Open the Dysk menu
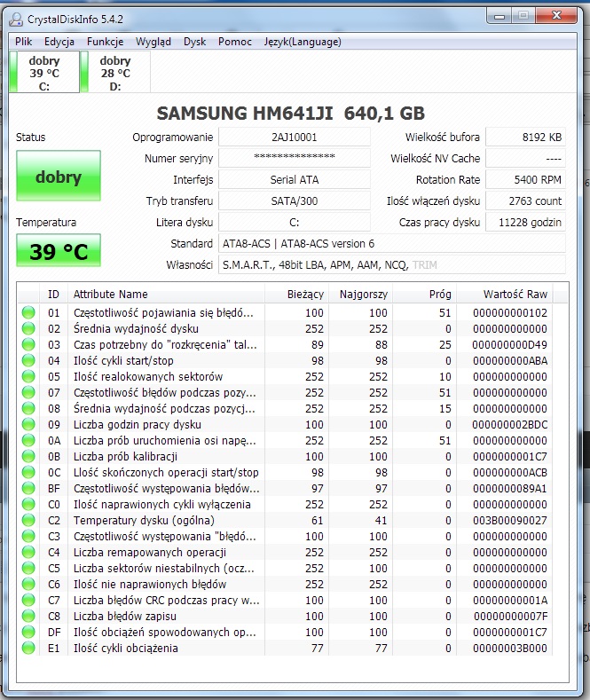The width and height of the screenshot is (590, 700). click(194, 42)
